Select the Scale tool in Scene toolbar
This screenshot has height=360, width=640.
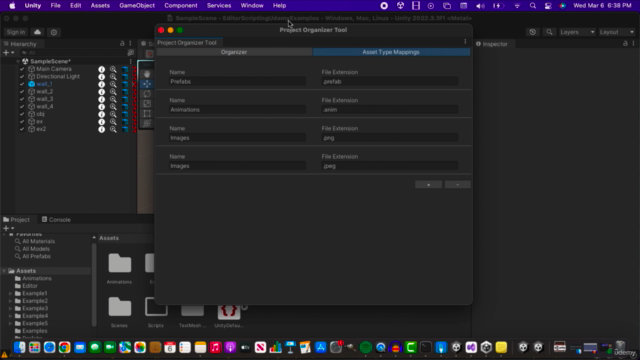[147, 104]
